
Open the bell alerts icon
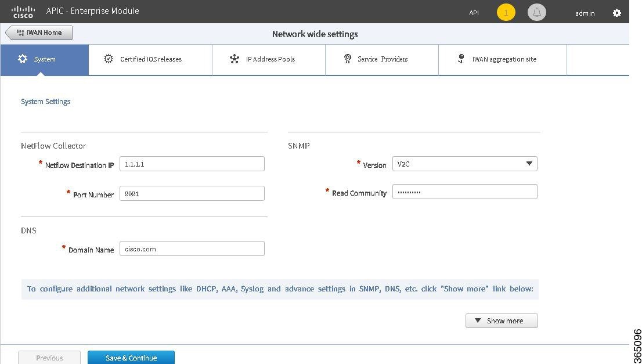pos(537,13)
